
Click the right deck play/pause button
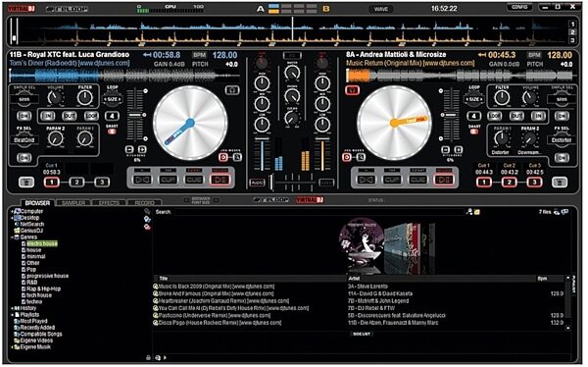444,180
